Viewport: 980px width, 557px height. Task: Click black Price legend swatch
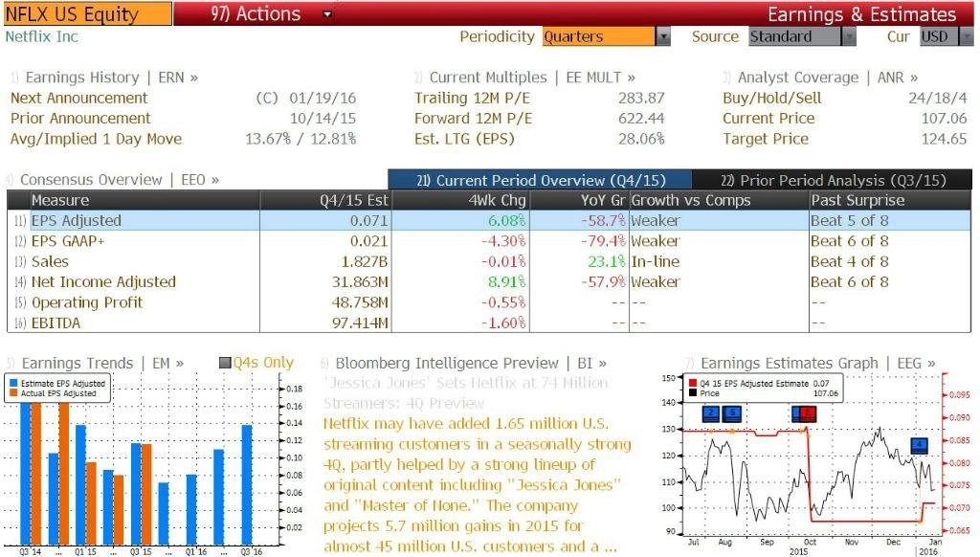[693, 393]
